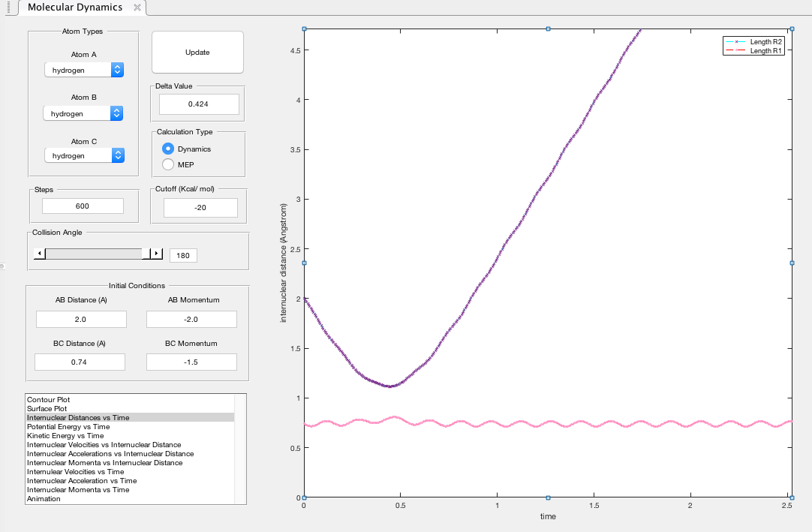Click the Collision Angle slider left arrow
812x532 pixels.
[39, 254]
